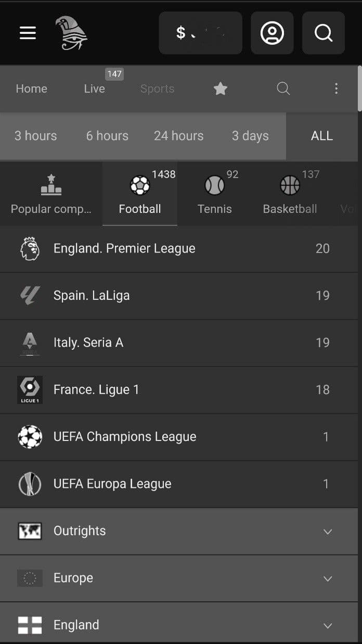Switch to the Live tab
Image resolution: width=362 pixels, height=644 pixels.
[x=94, y=89]
